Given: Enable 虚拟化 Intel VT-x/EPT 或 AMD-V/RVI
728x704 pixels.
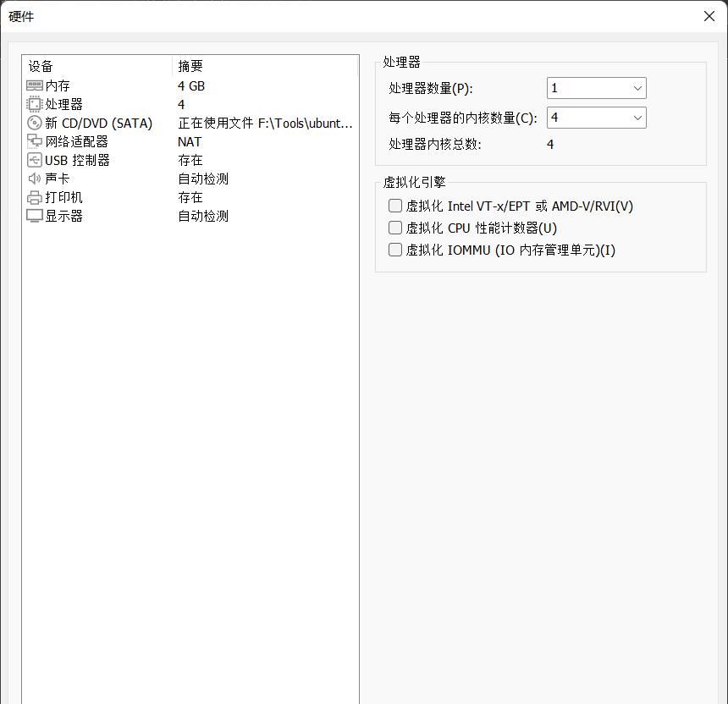Looking at the screenshot, I should pos(394,206).
